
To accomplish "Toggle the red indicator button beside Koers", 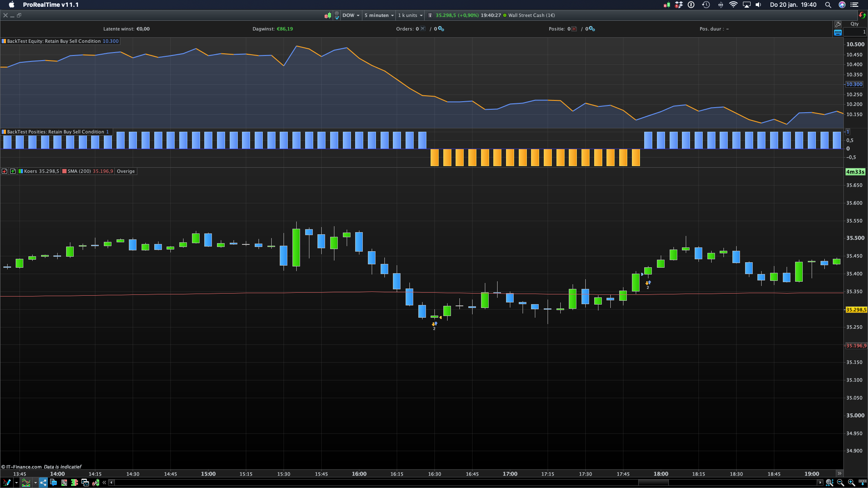I will (5, 171).
